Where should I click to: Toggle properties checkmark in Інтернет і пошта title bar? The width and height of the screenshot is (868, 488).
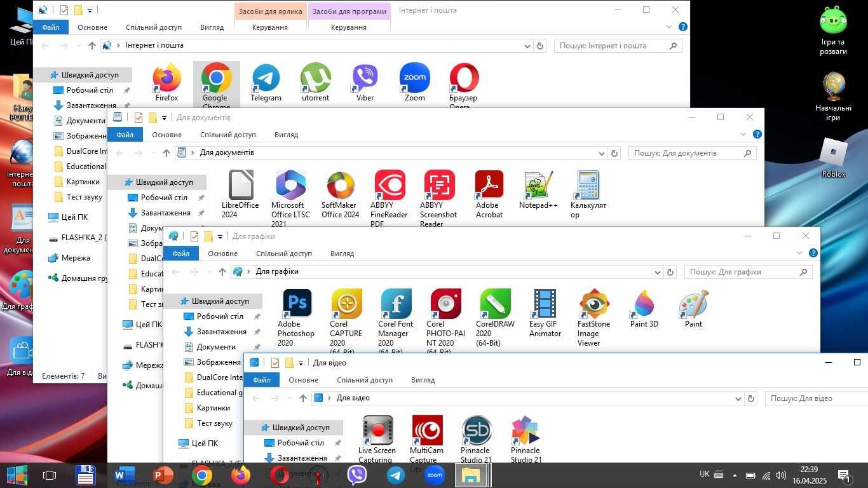tap(64, 10)
